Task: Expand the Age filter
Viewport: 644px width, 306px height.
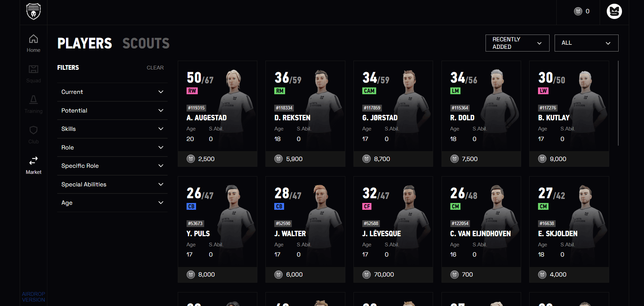Action: point(112,203)
